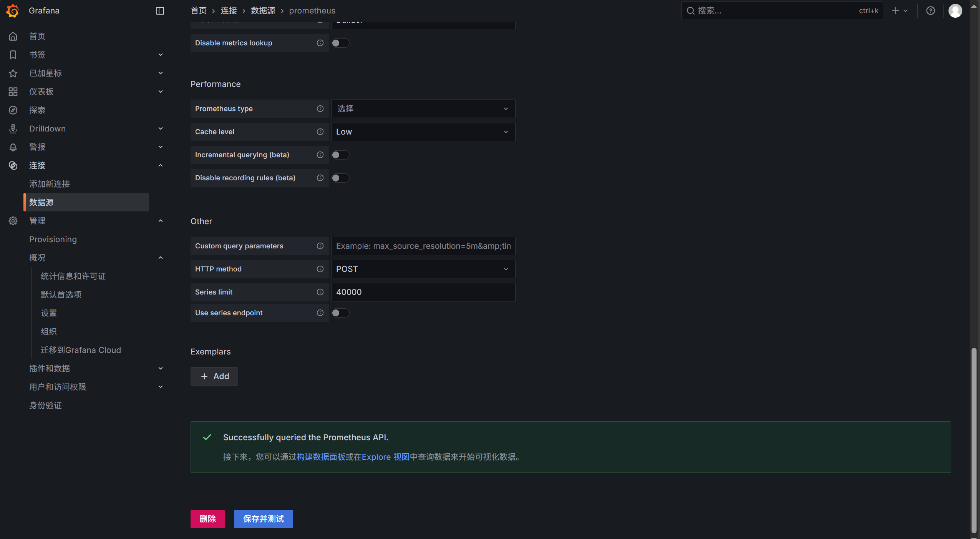Click the Custom query parameters input
Image resolution: width=980 pixels, height=539 pixels.
tap(423, 246)
